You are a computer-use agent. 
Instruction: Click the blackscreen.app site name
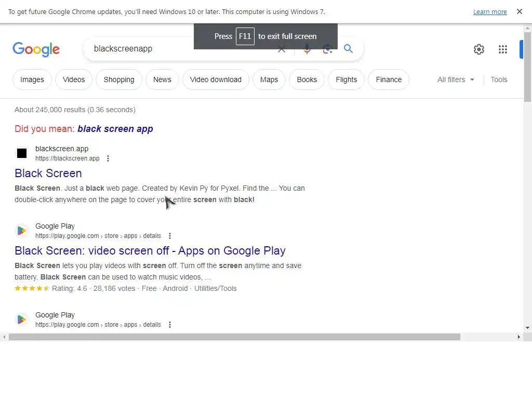(62, 149)
